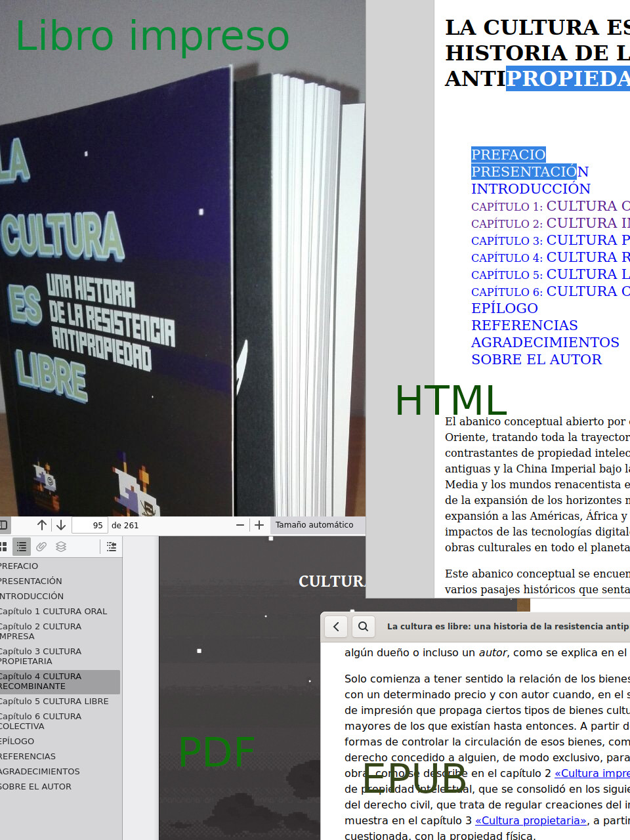Screen dimensions: 630x840
Task: Open search in the EPUB reader
Action: click(x=363, y=627)
